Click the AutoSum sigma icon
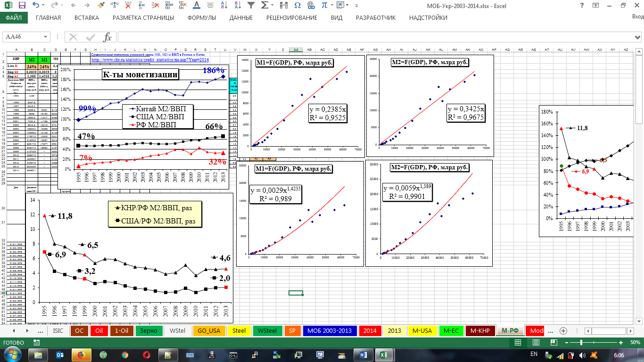The height and width of the screenshot is (362, 644). click(264, 6)
